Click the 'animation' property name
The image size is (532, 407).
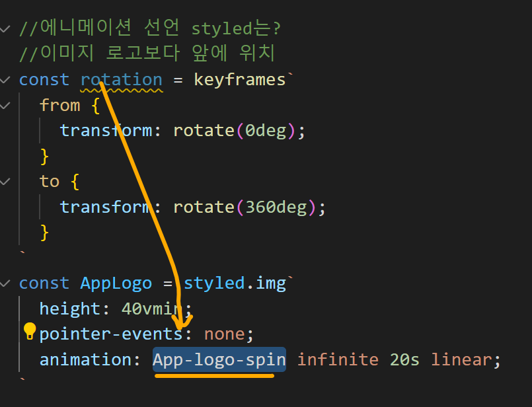[85, 360]
